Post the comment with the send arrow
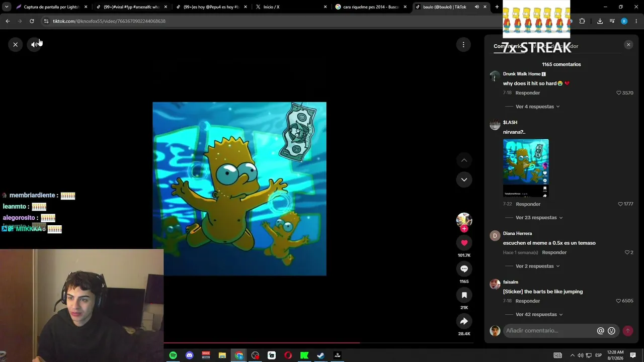Image resolution: width=644 pixels, height=362 pixels. pyautogui.click(x=627, y=331)
